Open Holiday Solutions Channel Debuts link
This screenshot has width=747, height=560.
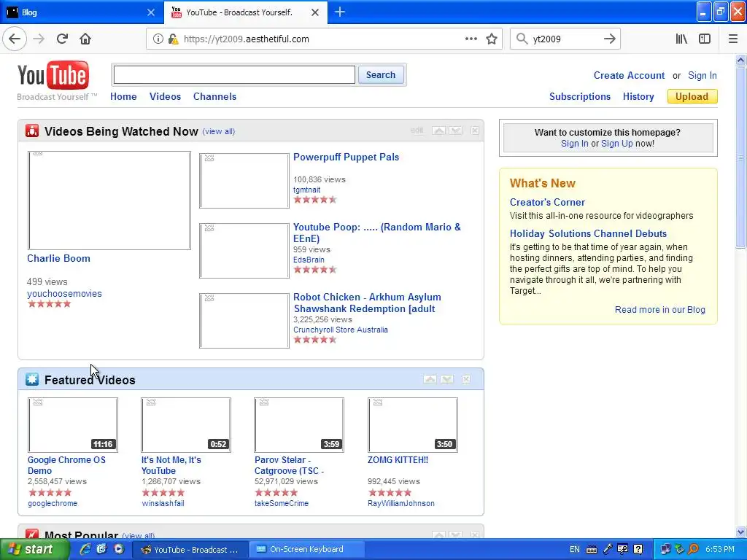coord(588,234)
